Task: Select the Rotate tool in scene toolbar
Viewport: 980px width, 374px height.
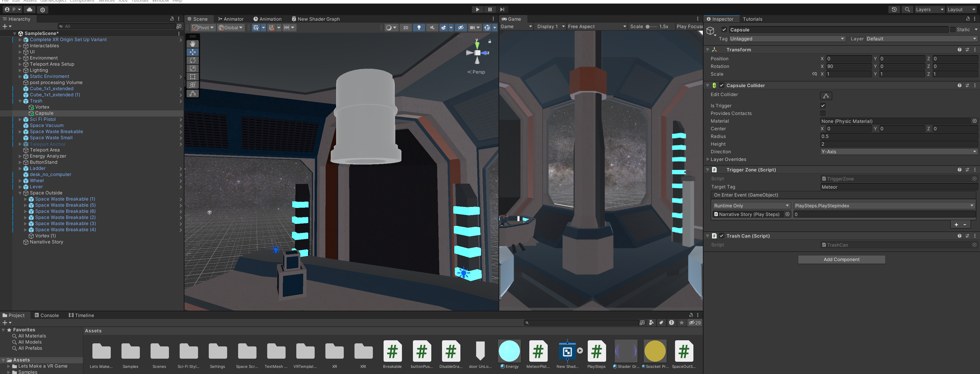Action: (x=192, y=60)
